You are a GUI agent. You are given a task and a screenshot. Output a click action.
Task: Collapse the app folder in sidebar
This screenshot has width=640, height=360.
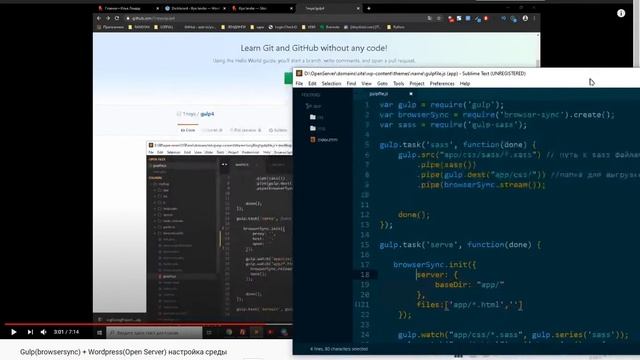pyautogui.click(x=313, y=106)
